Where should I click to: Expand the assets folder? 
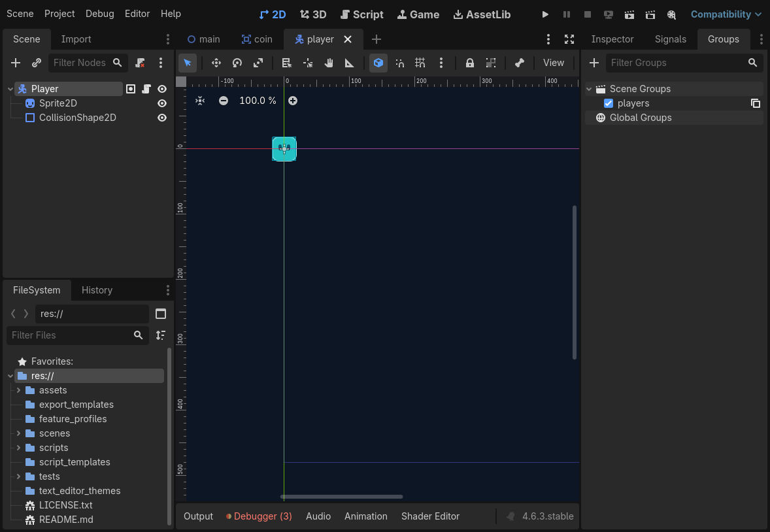point(19,390)
